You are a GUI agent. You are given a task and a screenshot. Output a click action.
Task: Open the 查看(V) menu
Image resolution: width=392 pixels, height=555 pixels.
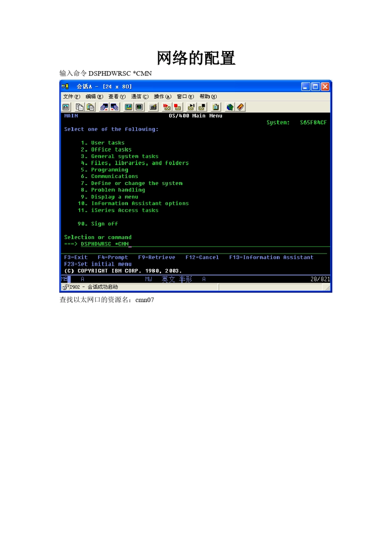coord(117,97)
